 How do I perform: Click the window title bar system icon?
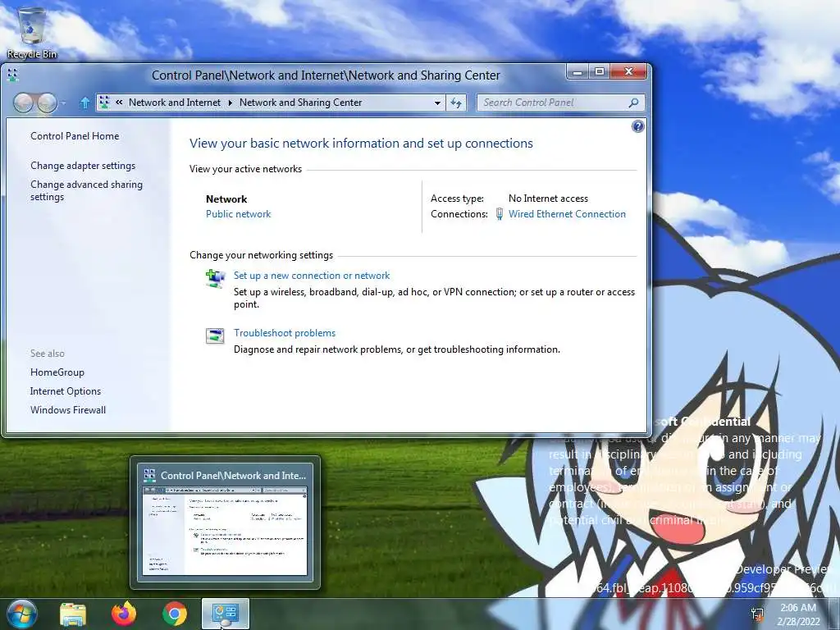(x=13, y=75)
